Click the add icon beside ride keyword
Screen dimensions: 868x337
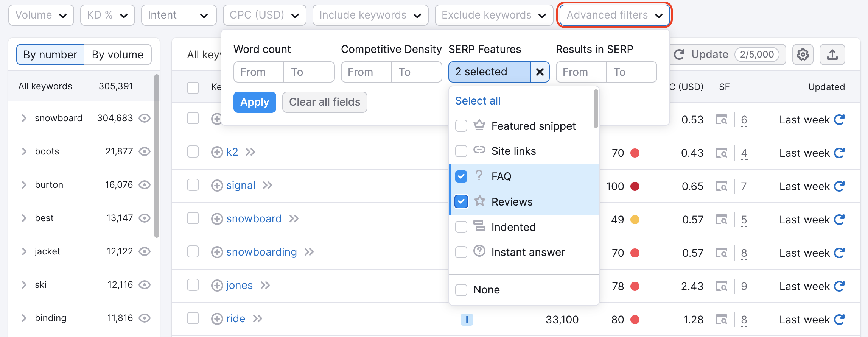coord(217,319)
